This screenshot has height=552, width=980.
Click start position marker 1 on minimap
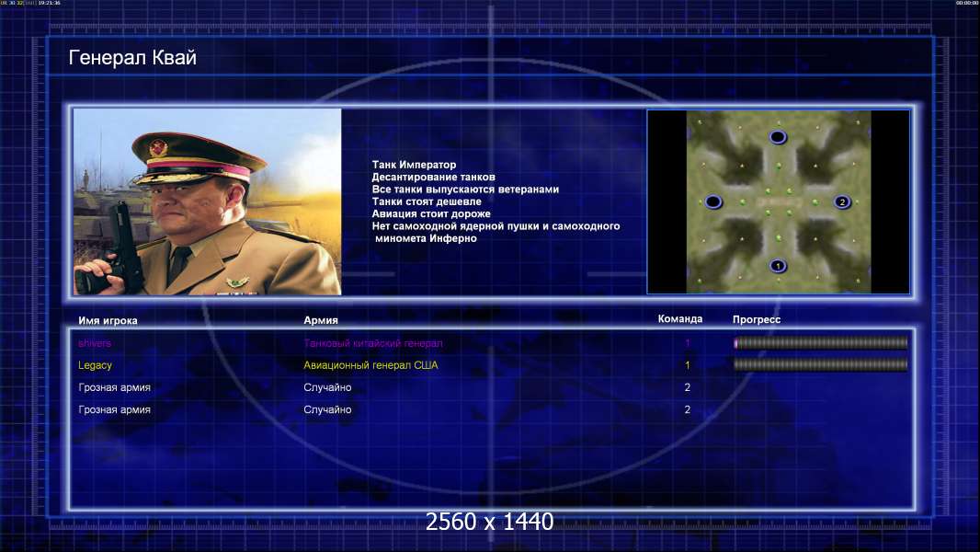[778, 266]
